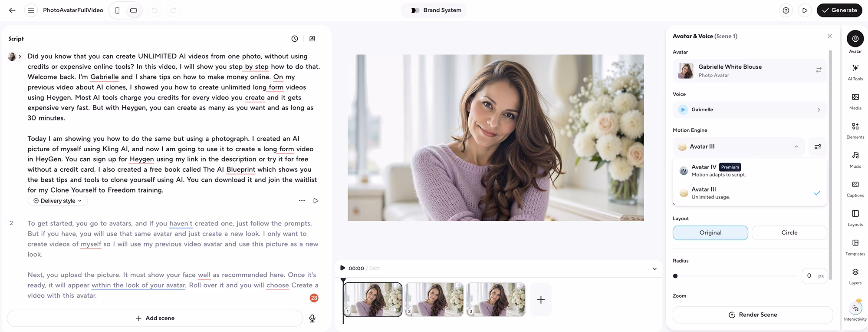
Task: Select scene 2 thumbnail in timeline
Action: [x=434, y=299]
